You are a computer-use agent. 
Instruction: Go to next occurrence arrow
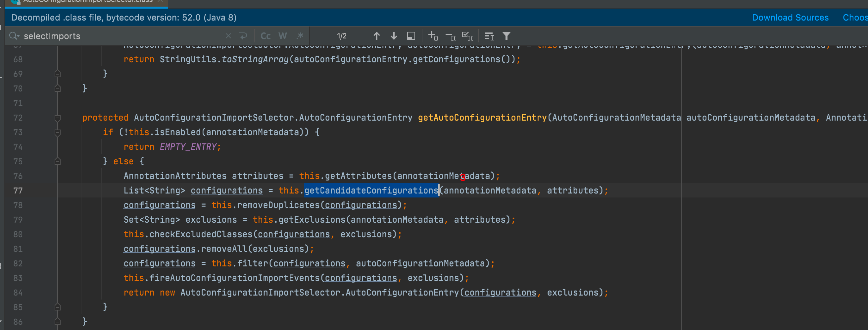tap(394, 36)
